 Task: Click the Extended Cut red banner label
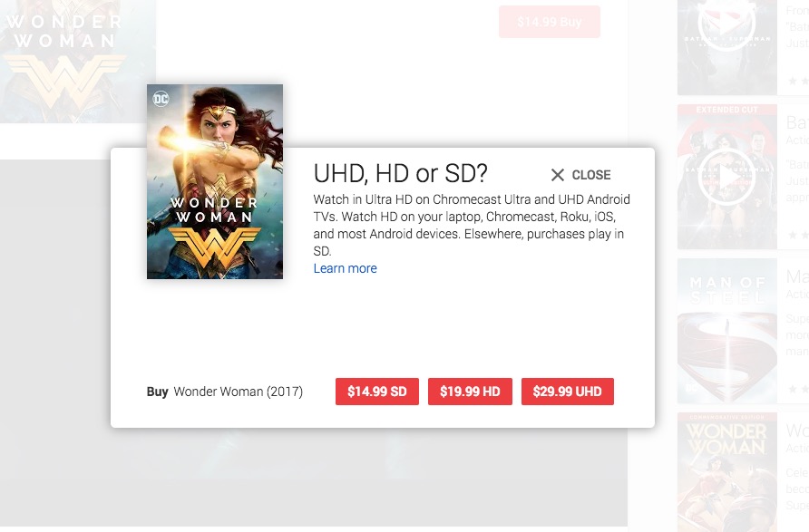(727, 110)
